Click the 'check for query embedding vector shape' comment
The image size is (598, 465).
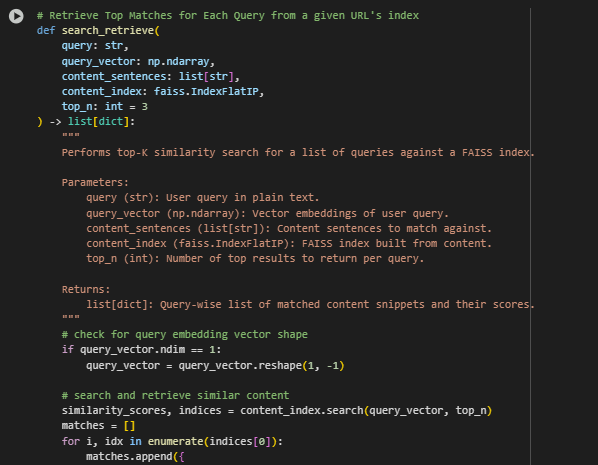185,335
